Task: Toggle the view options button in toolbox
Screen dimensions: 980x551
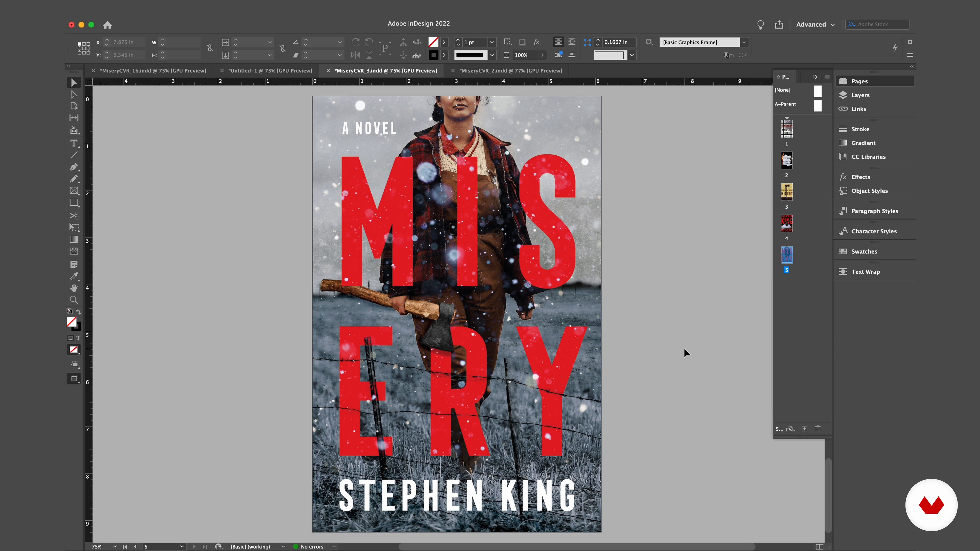Action: [75, 364]
